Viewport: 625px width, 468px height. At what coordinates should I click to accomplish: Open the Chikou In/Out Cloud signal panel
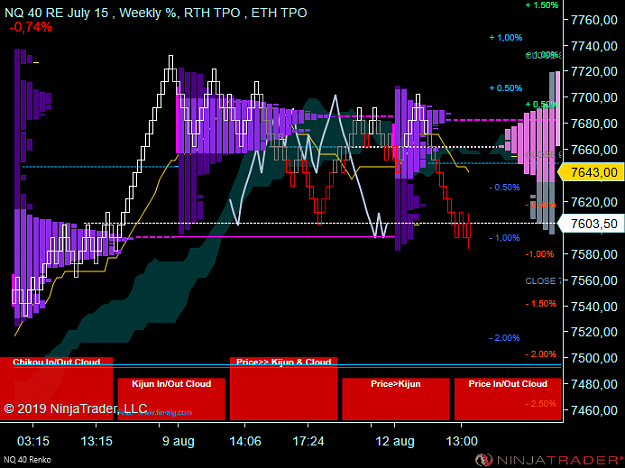click(x=57, y=389)
